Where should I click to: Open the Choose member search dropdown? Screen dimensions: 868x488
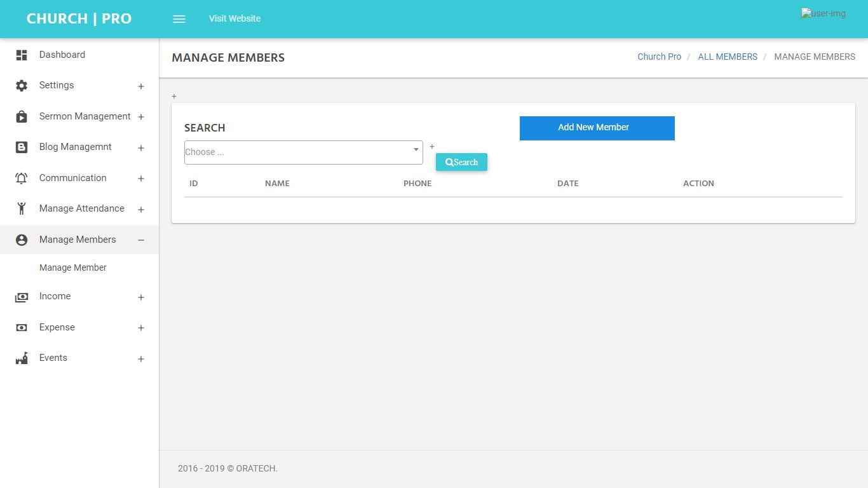click(304, 152)
